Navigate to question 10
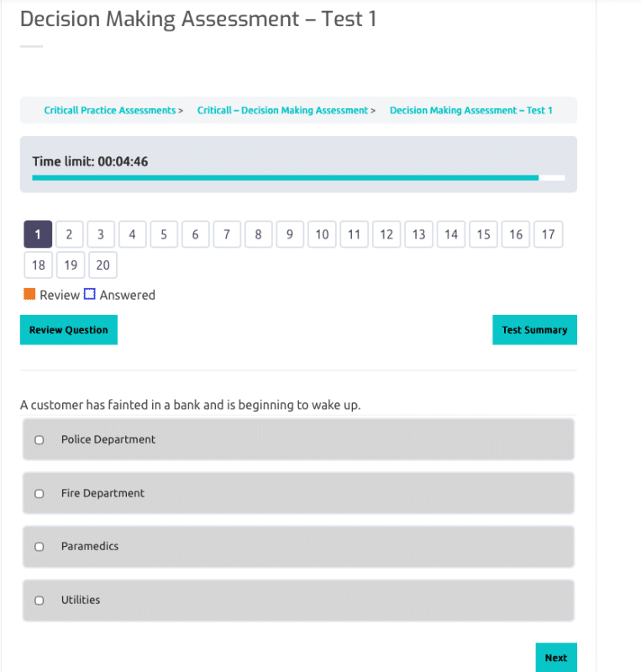This screenshot has height=672, width=641. click(x=322, y=234)
